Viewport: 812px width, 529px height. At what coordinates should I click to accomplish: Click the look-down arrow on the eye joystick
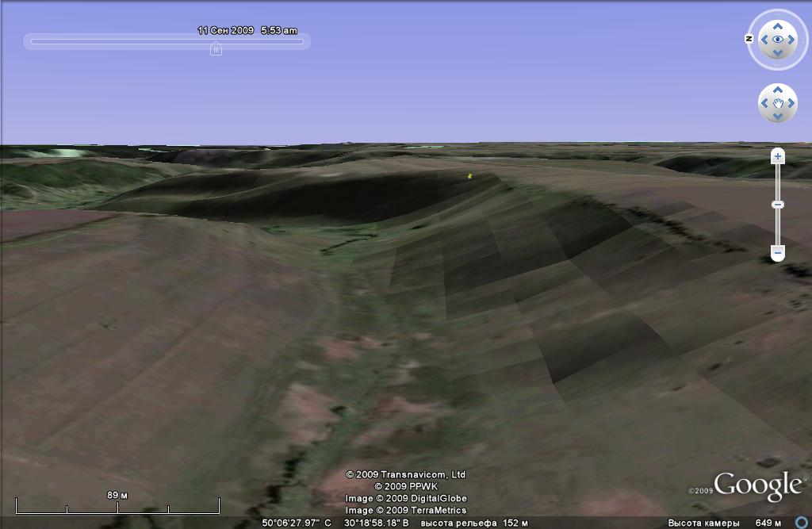tap(778, 53)
